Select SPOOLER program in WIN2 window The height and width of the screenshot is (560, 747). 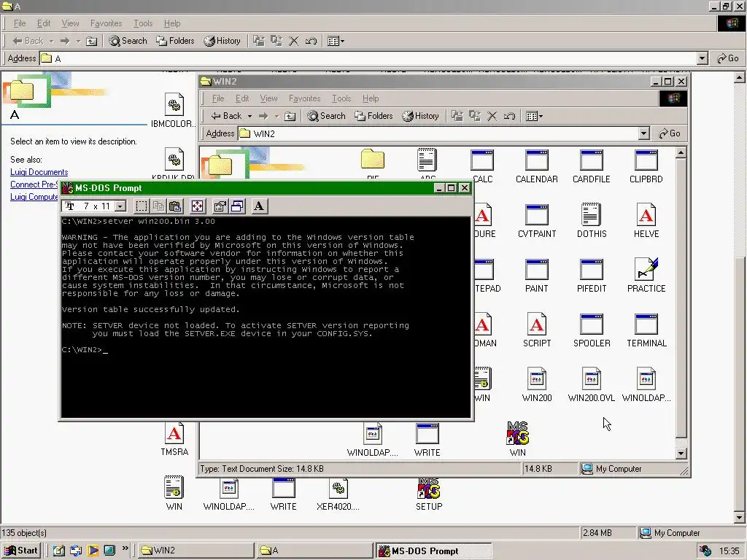pos(592,330)
